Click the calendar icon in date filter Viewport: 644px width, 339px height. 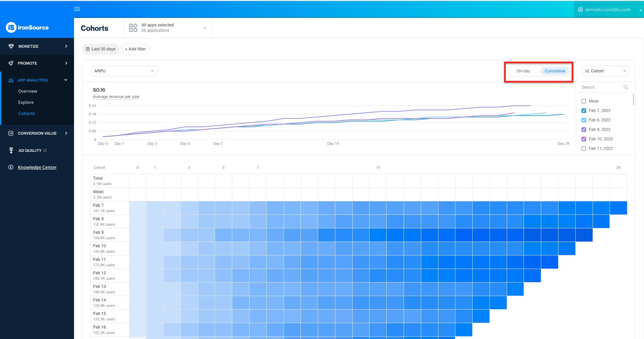coord(88,49)
